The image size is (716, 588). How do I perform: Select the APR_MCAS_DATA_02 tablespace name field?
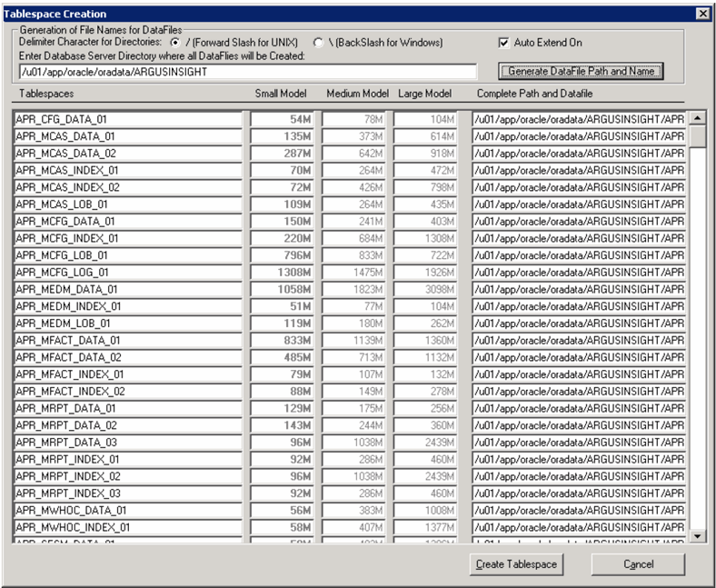coord(128,153)
